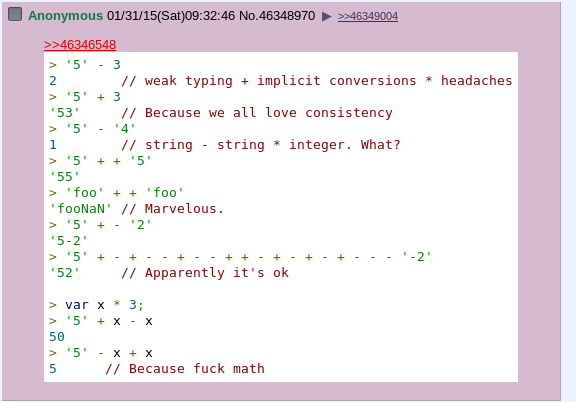Click the 'fooNaN' result string
The image size is (576, 402).
pos(80,208)
